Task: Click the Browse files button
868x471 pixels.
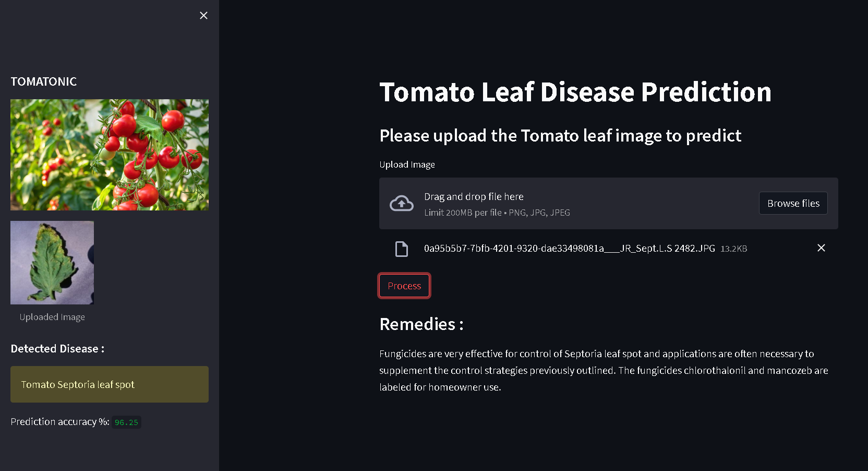Action: (x=793, y=203)
